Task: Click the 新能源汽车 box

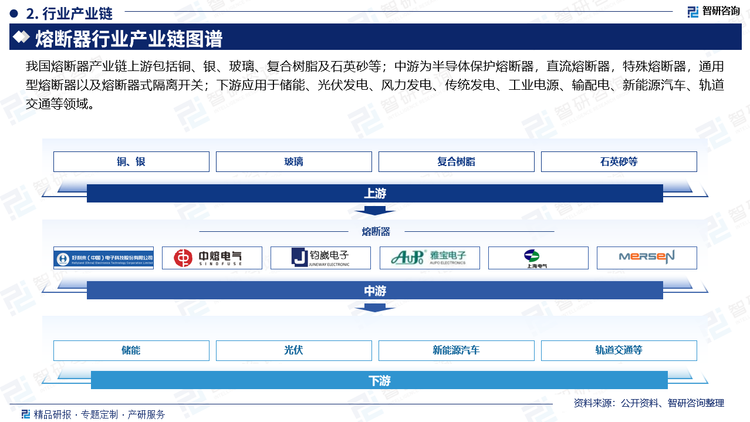Action: pyautogui.click(x=456, y=350)
